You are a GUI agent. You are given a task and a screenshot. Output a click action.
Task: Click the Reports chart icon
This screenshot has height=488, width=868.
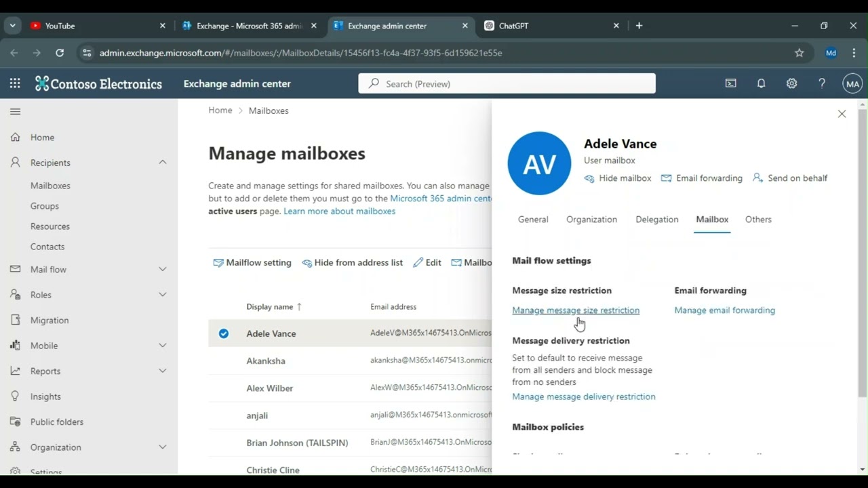point(16,371)
